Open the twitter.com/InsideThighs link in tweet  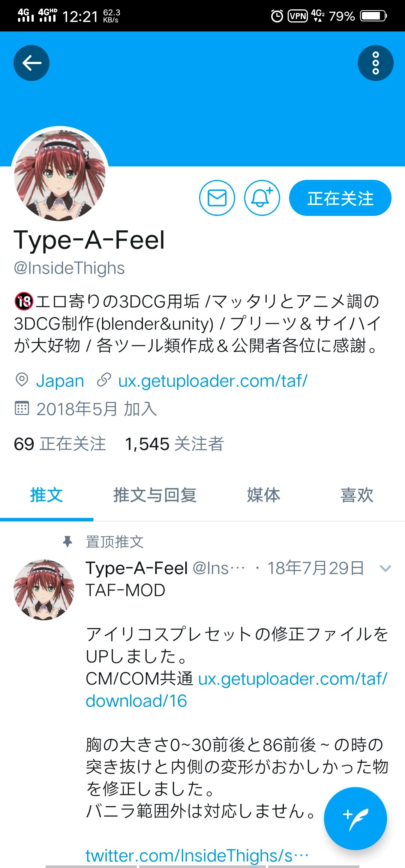(x=197, y=856)
